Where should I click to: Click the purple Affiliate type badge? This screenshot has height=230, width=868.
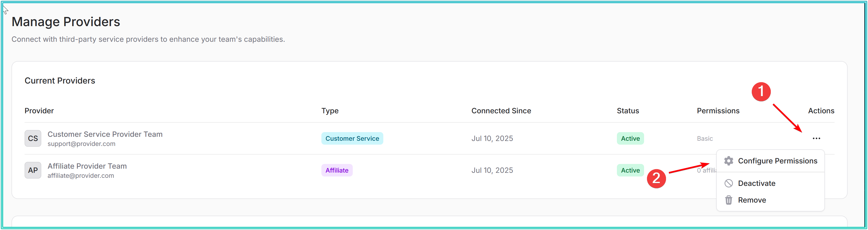tap(337, 170)
